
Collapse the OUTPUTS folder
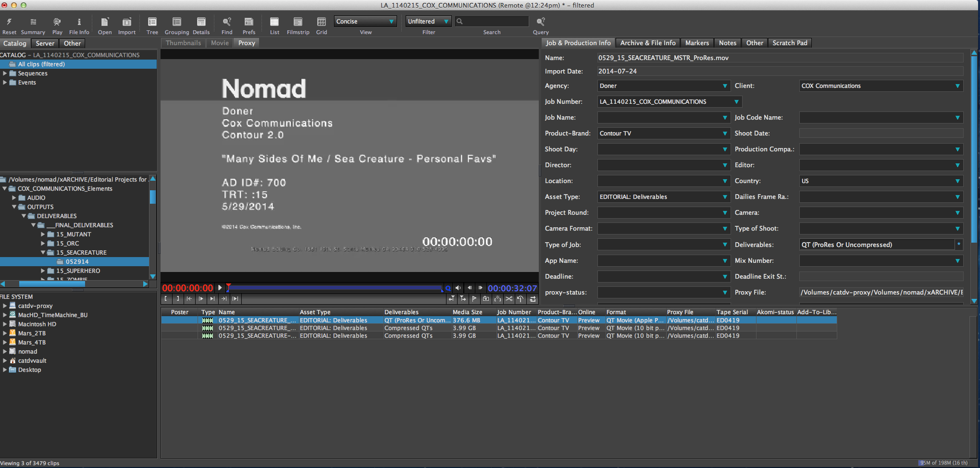(x=14, y=207)
